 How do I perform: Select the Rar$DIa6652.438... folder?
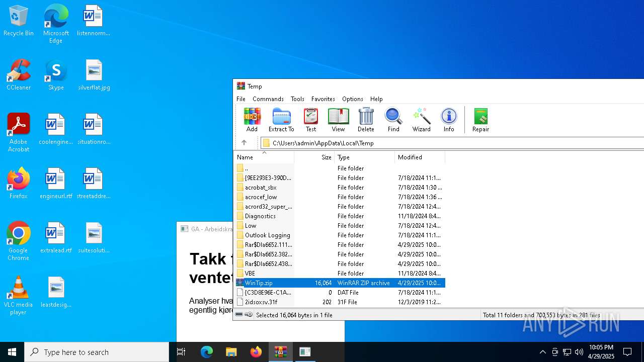tap(340, 264)
